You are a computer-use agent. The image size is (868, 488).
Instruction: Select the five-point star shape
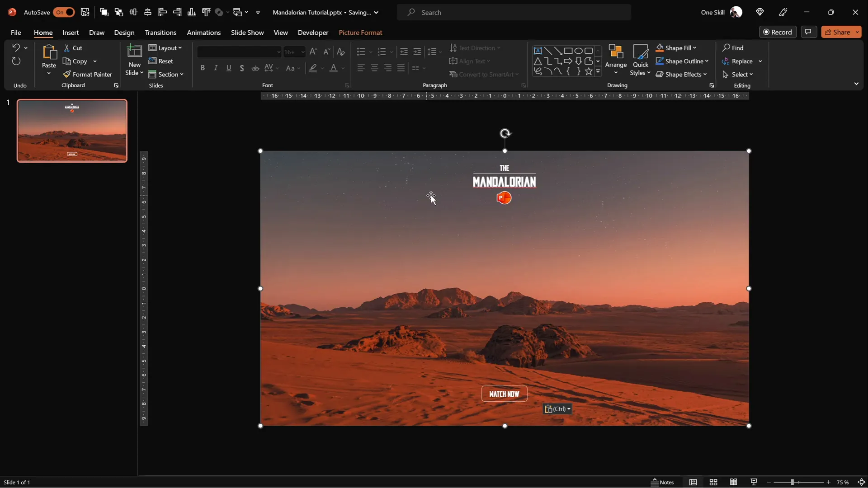(589, 71)
